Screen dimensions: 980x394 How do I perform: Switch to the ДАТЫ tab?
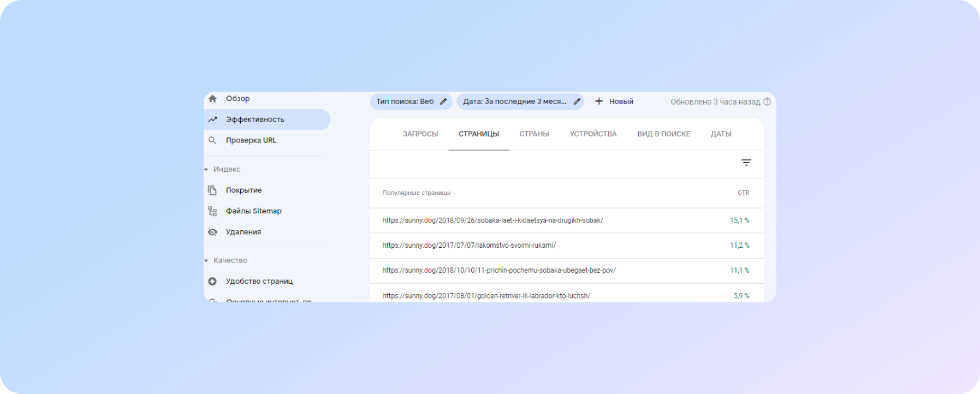(721, 134)
